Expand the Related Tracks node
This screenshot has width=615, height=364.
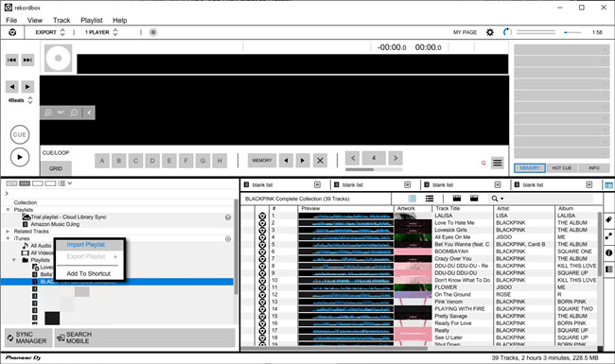pyautogui.click(x=8, y=232)
